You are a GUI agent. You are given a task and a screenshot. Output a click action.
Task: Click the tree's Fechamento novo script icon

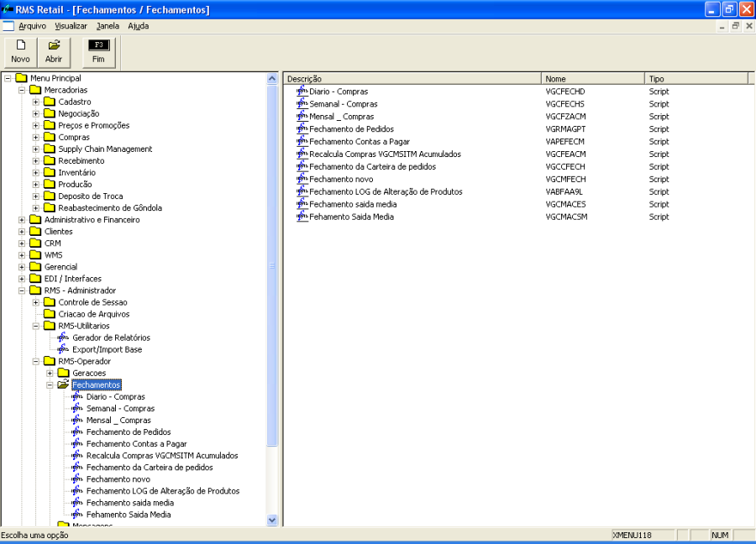pos(77,479)
